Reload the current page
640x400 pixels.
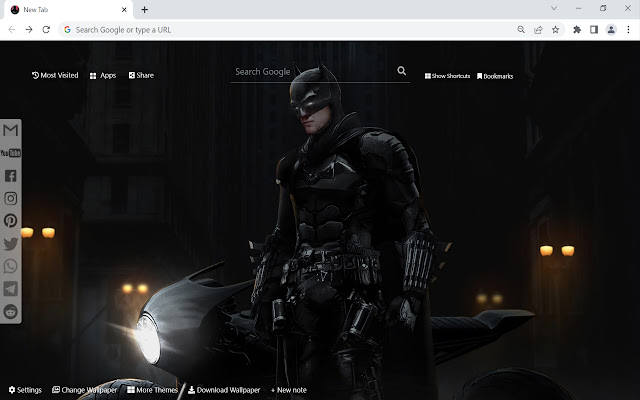click(46, 29)
